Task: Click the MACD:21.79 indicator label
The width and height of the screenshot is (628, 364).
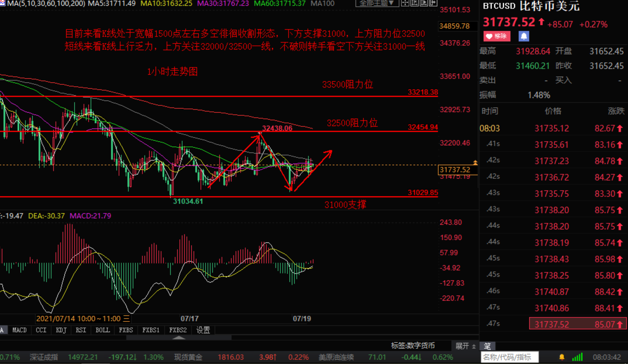Action: point(90,216)
